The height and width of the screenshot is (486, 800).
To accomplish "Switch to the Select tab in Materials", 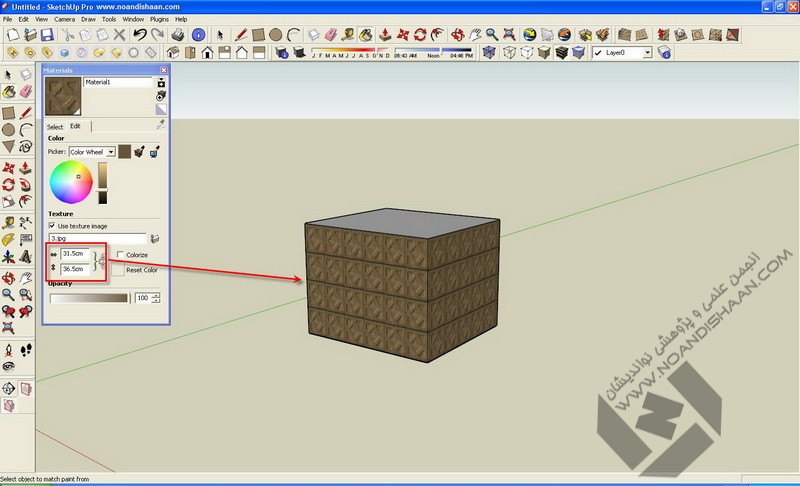I will pyautogui.click(x=54, y=127).
